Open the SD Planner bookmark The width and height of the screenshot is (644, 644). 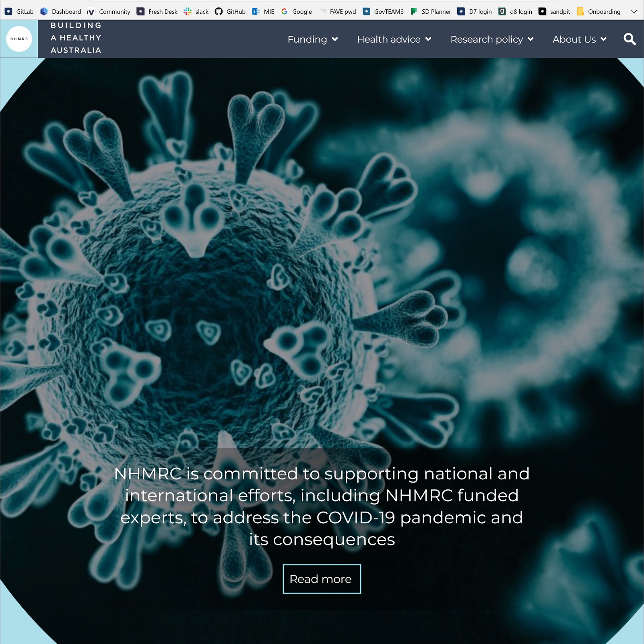pyautogui.click(x=431, y=12)
